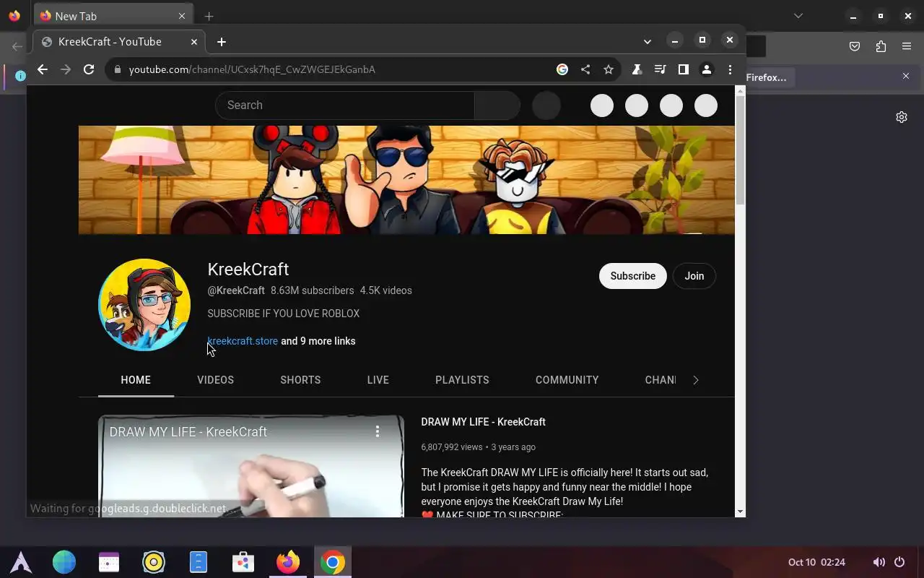The height and width of the screenshot is (578, 924).
Task: Open the clock showing Oct 10 02:24
Action: point(816,562)
